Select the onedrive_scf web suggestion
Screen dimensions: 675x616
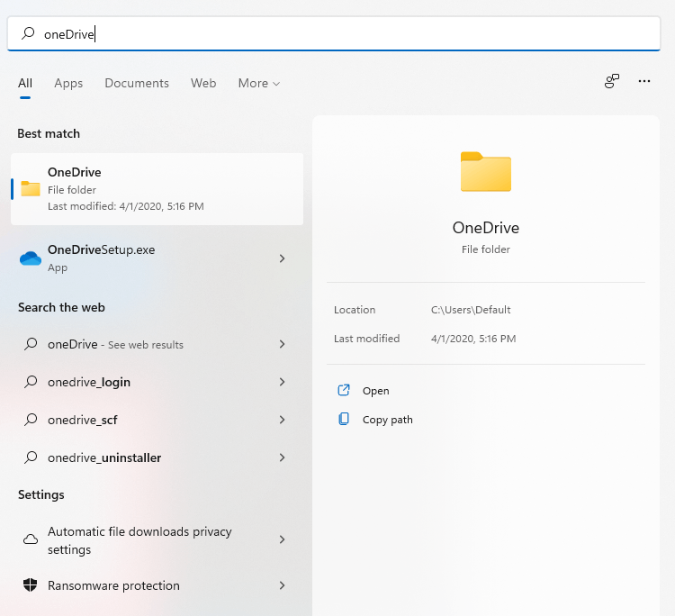pos(157,420)
